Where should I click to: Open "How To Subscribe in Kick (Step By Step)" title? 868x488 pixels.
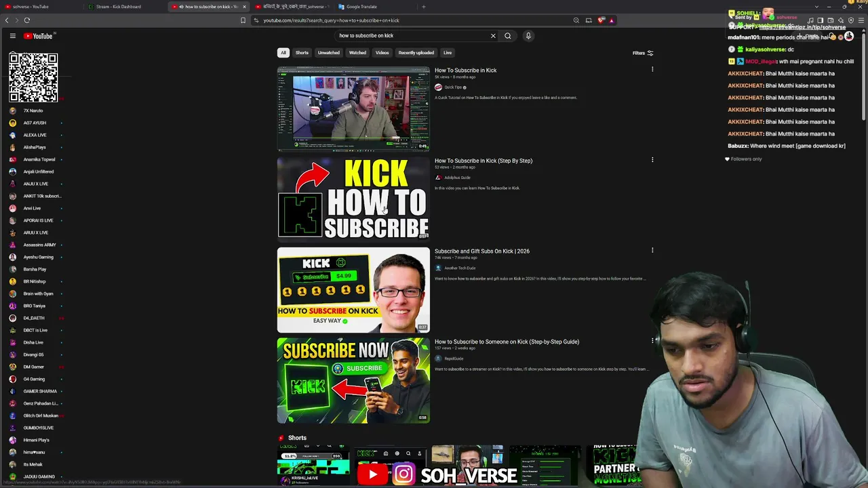pyautogui.click(x=484, y=161)
